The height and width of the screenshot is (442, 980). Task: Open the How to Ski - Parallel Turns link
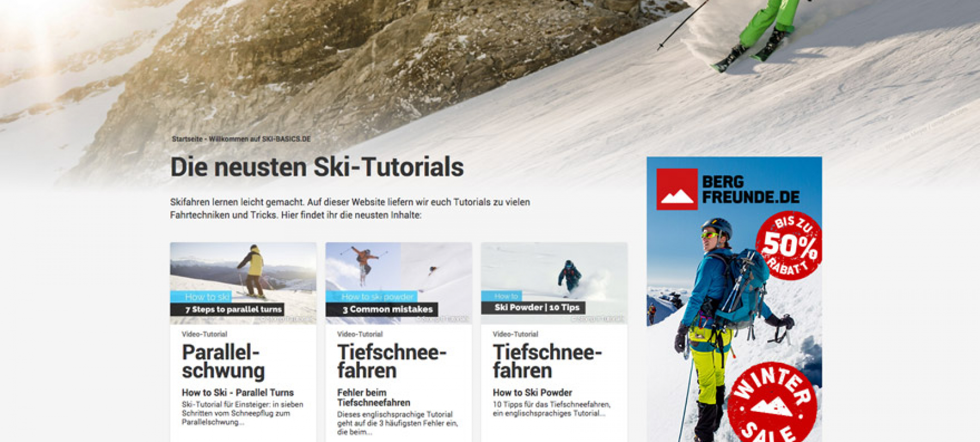coord(238,392)
